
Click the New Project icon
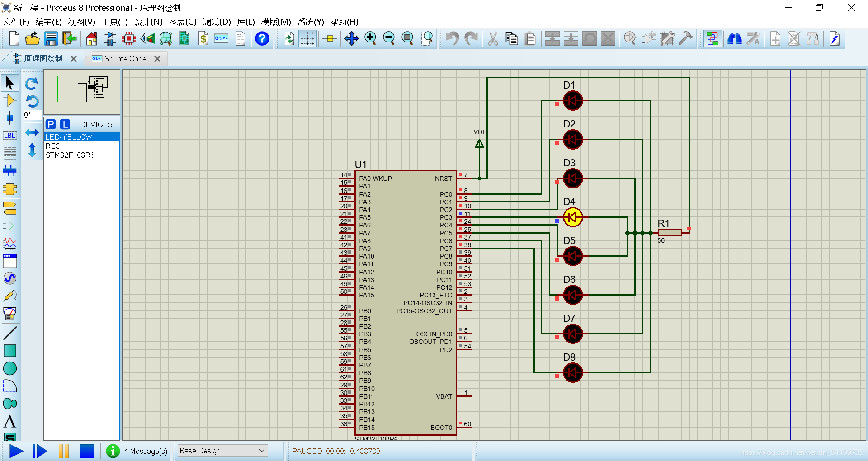pos(14,39)
